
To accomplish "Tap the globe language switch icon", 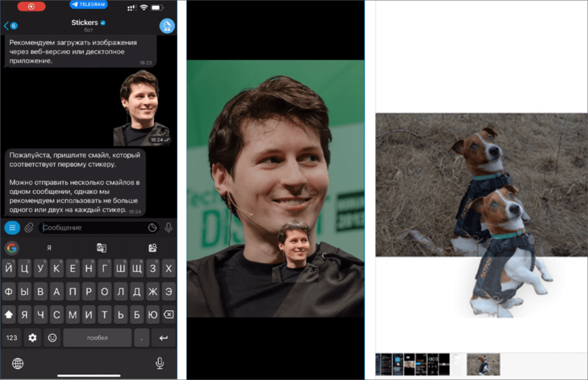I will (x=18, y=363).
